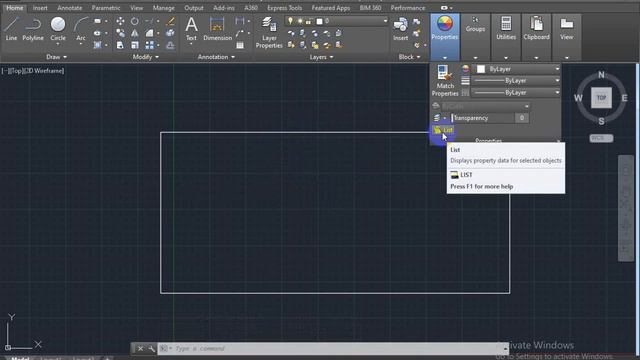Toggle layer freeze sun icon in layer dropdown
640x360 pixels.
pos(300,21)
